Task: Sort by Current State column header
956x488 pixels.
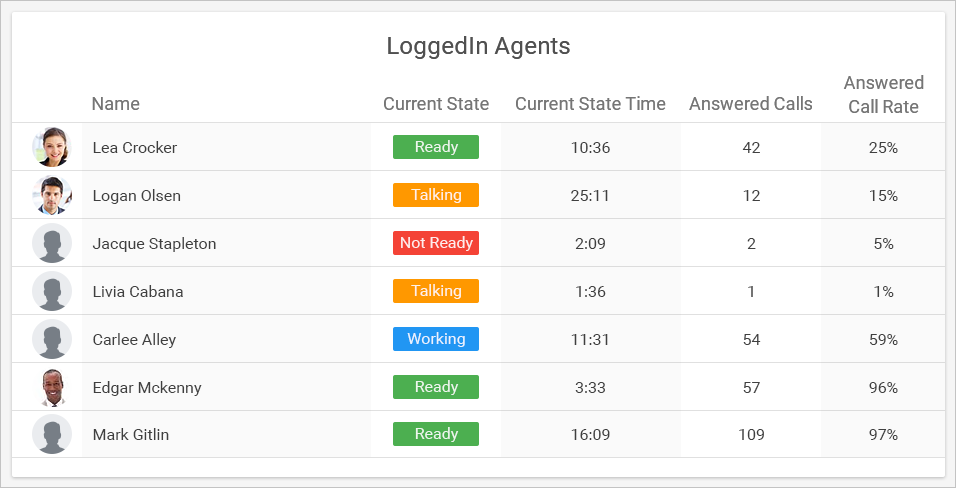Action: [x=436, y=104]
